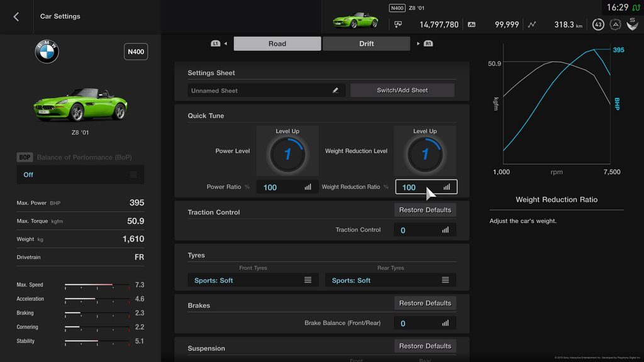Click the bars icon in Brake Balance field

coord(445,323)
